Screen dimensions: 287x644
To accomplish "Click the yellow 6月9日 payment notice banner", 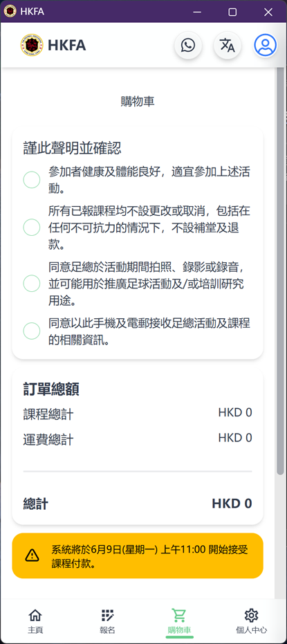I will (138, 555).
